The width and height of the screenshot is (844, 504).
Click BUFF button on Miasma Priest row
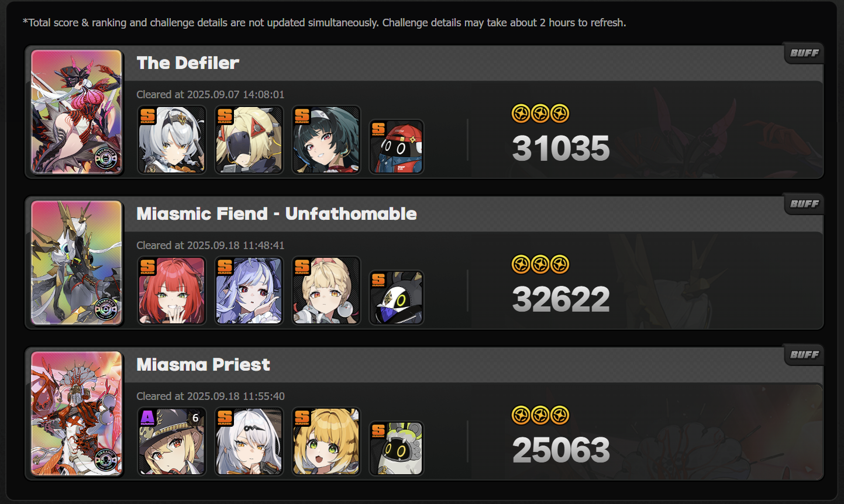pos(804,355)
